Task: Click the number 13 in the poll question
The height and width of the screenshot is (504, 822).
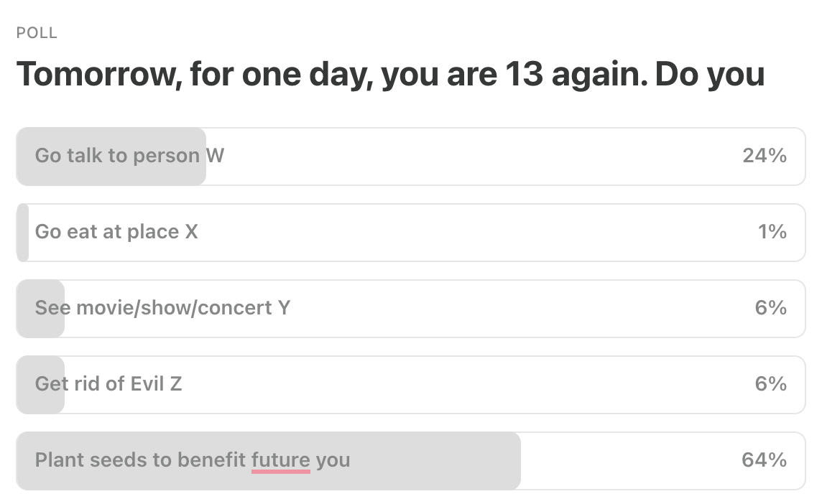Action: tap(524, 75)
